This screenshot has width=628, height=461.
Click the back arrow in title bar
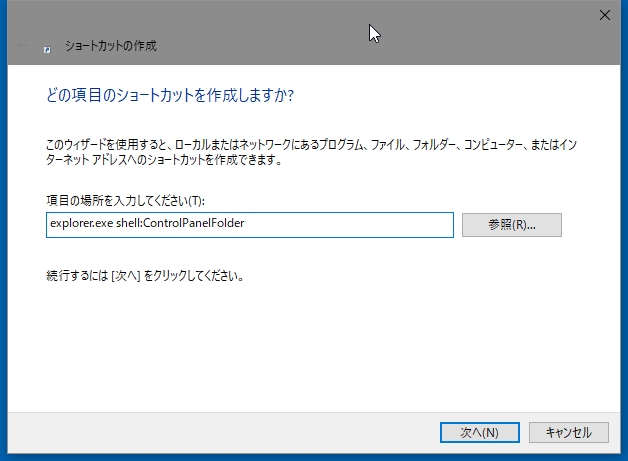tap(22, 46)
